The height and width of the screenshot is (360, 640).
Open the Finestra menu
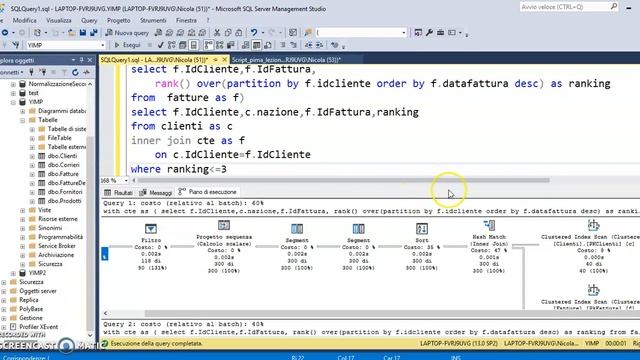186,20
